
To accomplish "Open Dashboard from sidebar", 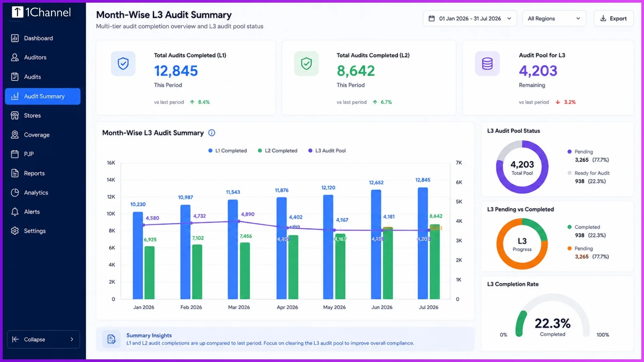I will 43,38.
